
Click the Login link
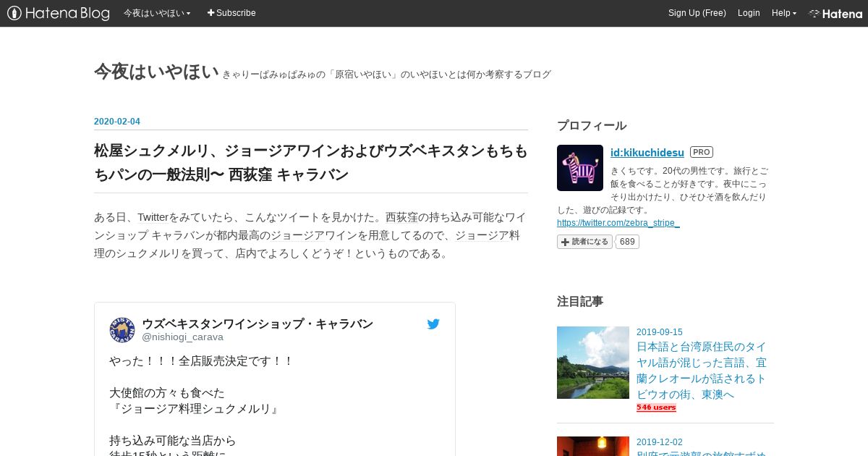tap(749, 13)
